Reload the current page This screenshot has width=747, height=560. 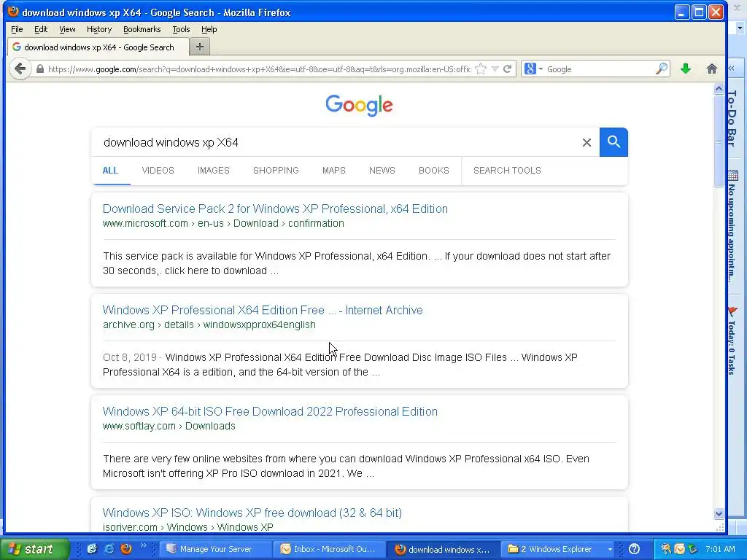pyautogui.click(x=508, y=69)
